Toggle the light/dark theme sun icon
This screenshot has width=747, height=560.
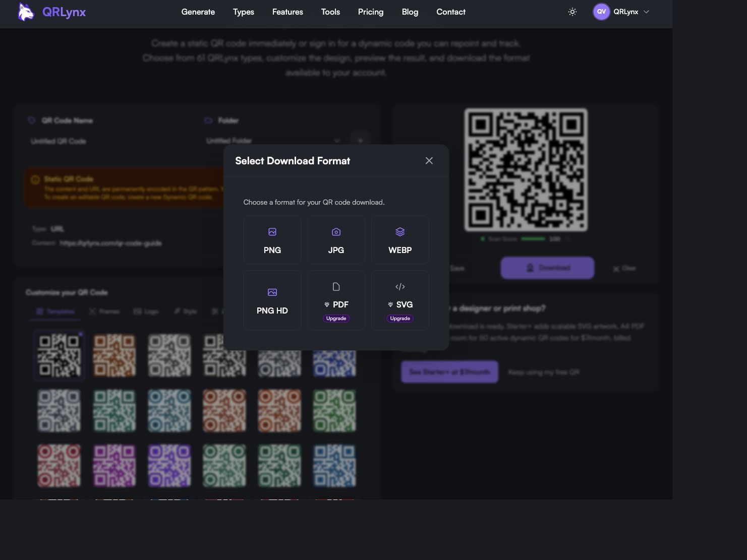click(x=572, y=12)
